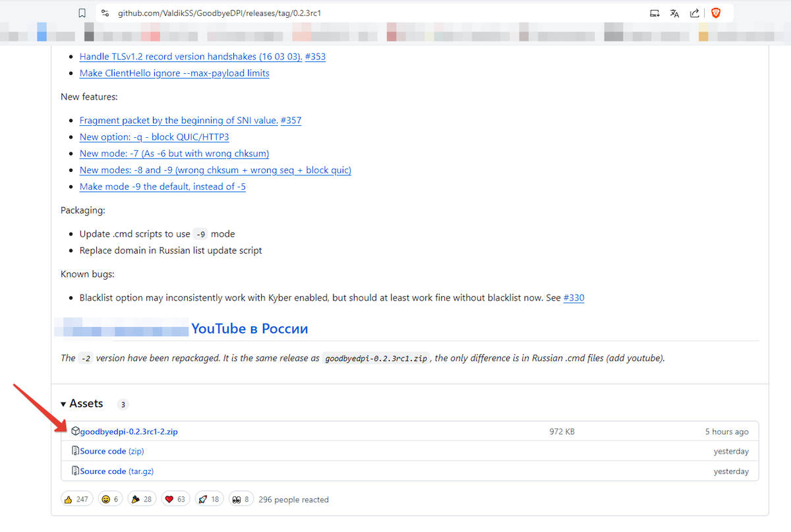Add the hooray party reaction (28)
Screen dimensions: 791x532
pos(141,499)
